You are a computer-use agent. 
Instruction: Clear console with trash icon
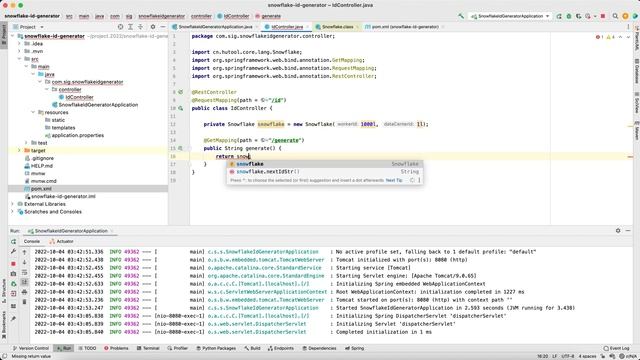coord(24,302)
